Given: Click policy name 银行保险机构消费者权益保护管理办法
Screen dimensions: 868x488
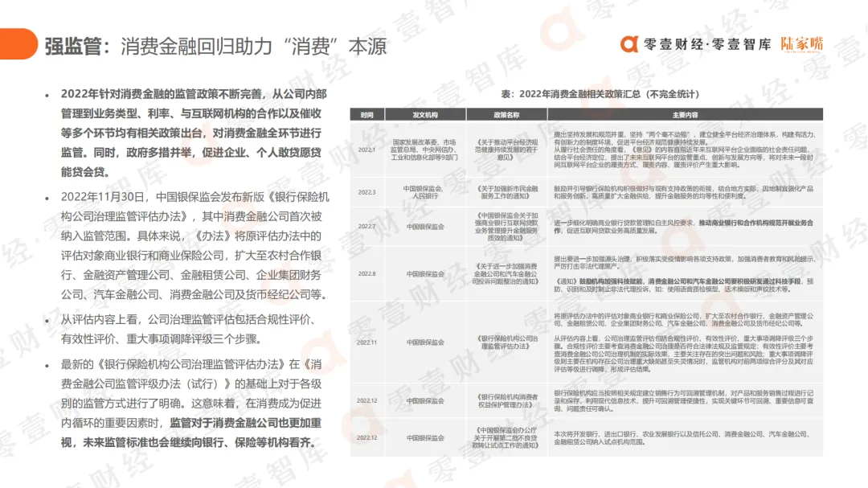Looking at the screenshot, I should point(506,400).
